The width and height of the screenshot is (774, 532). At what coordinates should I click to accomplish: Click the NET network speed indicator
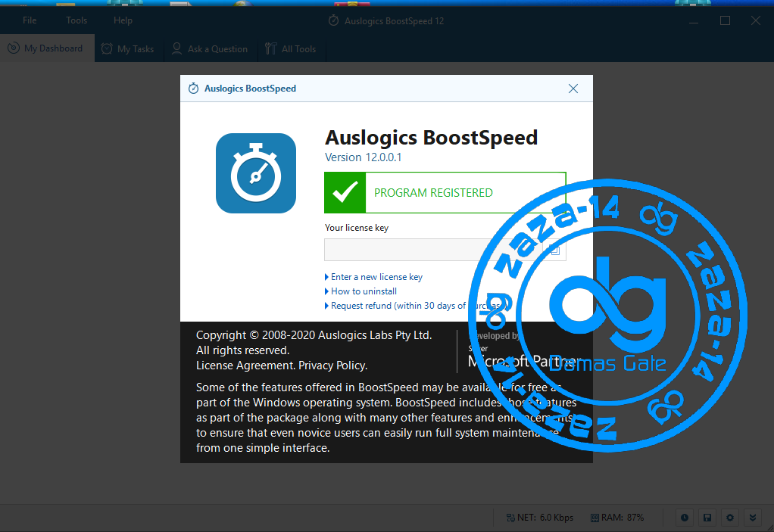click(540, 518)
